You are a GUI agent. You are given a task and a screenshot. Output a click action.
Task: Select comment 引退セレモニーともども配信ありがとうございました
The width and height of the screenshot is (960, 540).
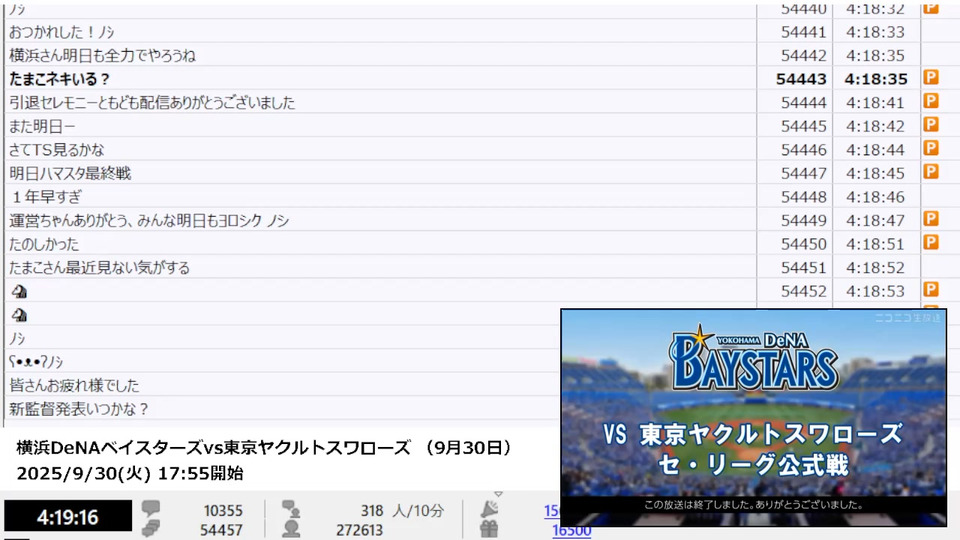152,103
